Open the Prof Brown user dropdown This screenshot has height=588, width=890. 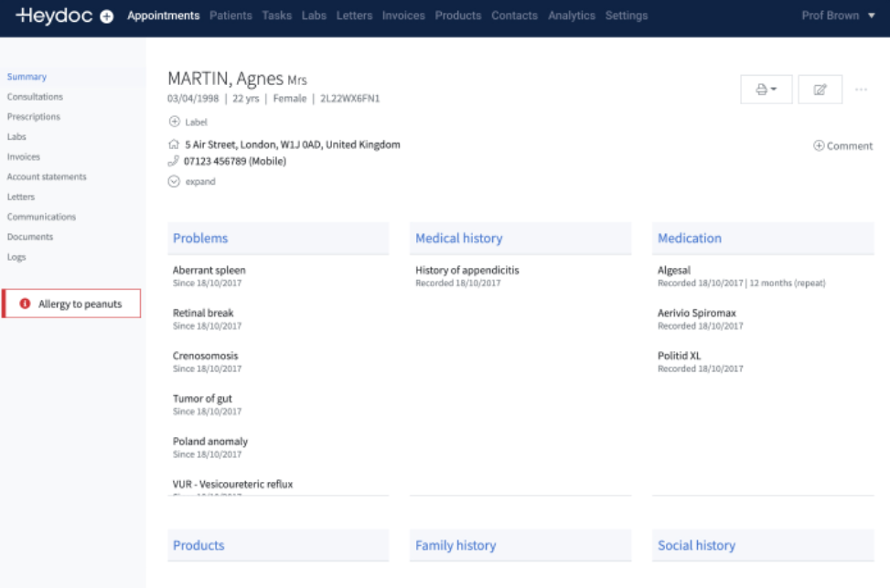pos(838,16)
